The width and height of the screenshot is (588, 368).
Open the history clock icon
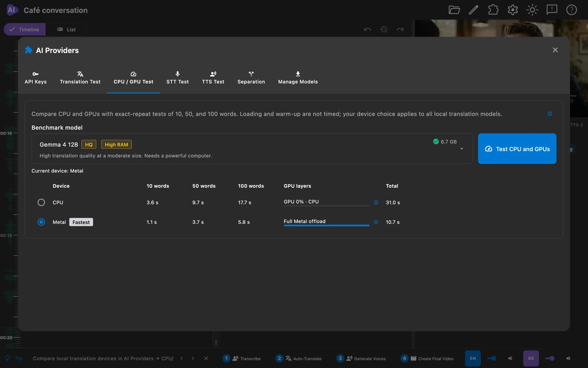384,29
